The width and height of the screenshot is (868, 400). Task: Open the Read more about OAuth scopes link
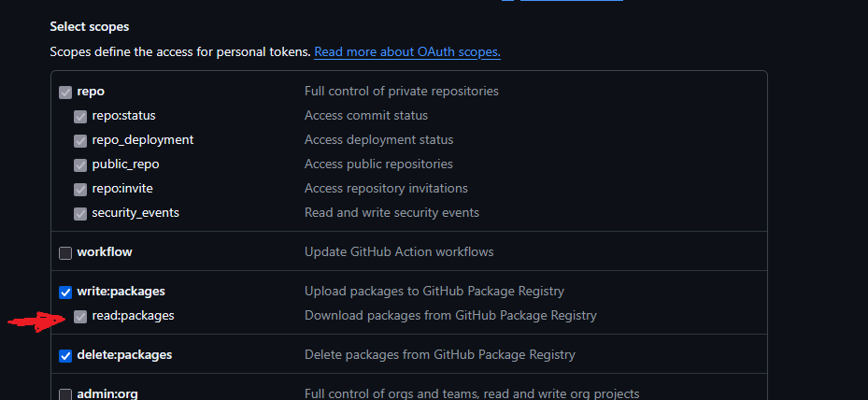point(406,52)
